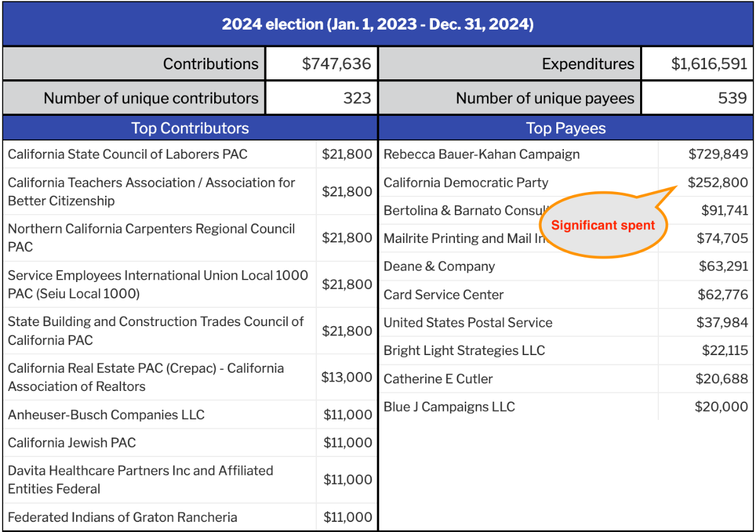Select Federated Indians of Graton Rancheria
The height and width of the screenshot is (532, 756).
tap(122, 518)
